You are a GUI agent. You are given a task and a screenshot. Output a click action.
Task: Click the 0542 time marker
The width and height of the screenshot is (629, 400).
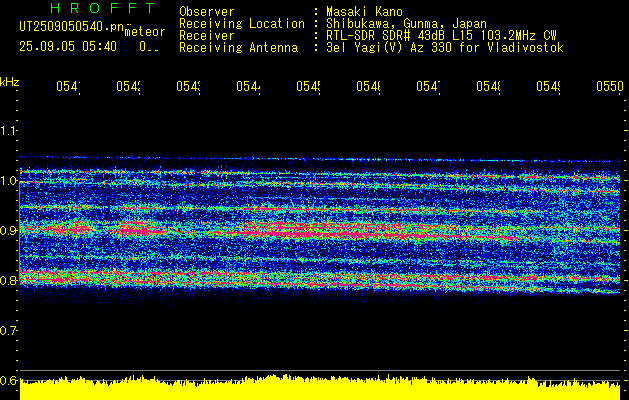click(128, 86)
